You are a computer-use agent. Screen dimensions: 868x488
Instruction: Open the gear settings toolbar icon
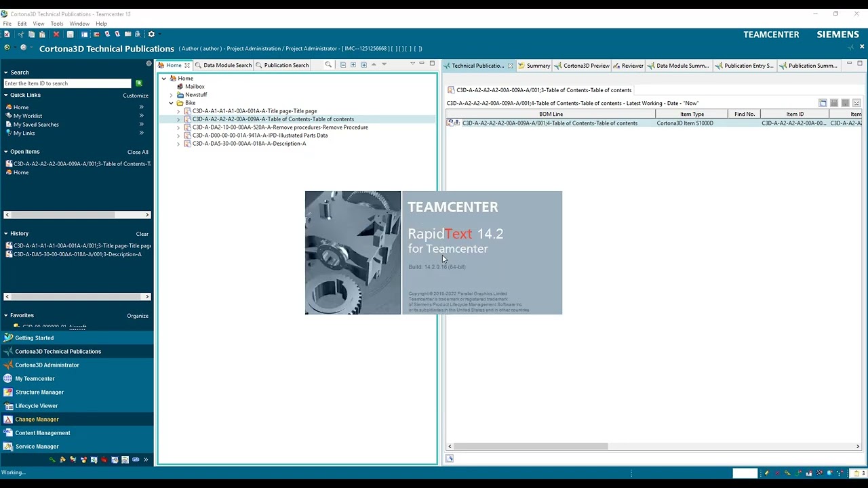tap(151, 35)
